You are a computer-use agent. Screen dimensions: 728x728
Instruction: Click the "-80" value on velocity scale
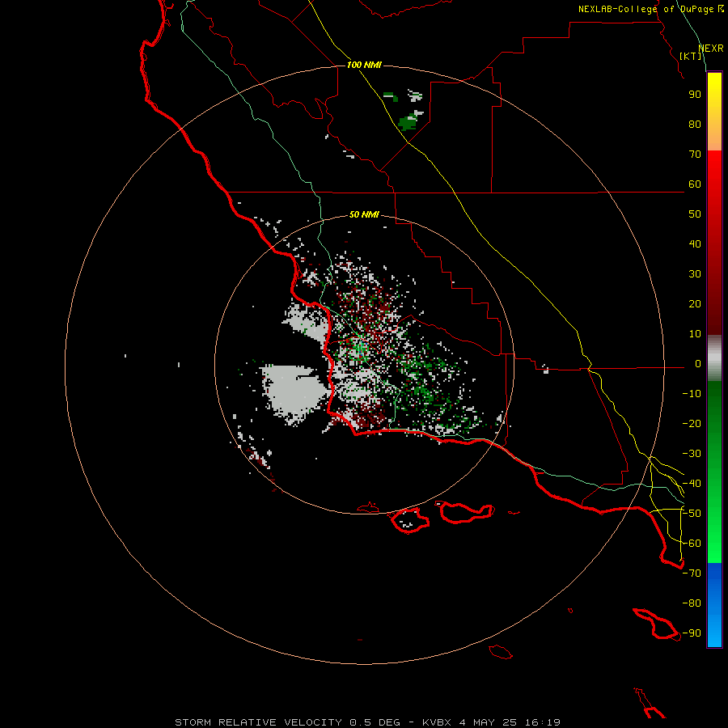point(692,603)
